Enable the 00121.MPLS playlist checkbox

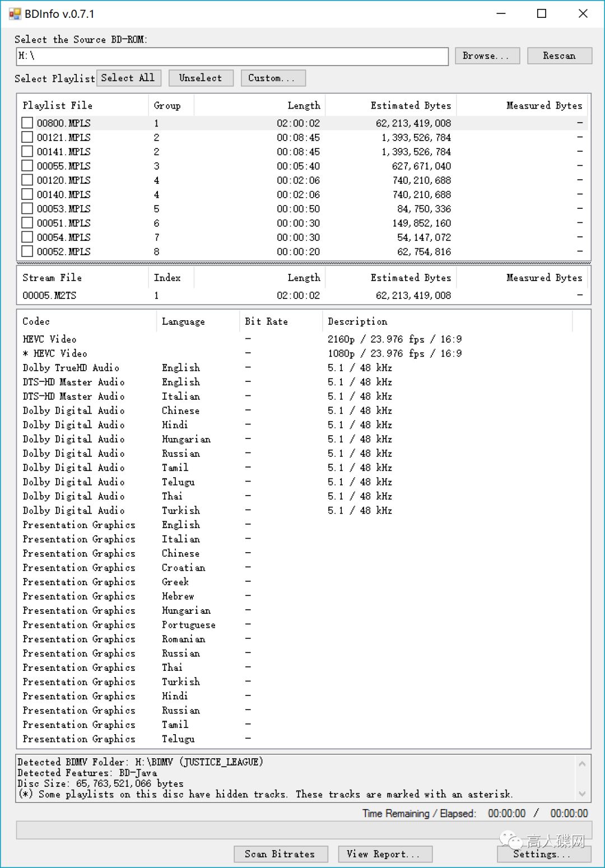(27, 137)
